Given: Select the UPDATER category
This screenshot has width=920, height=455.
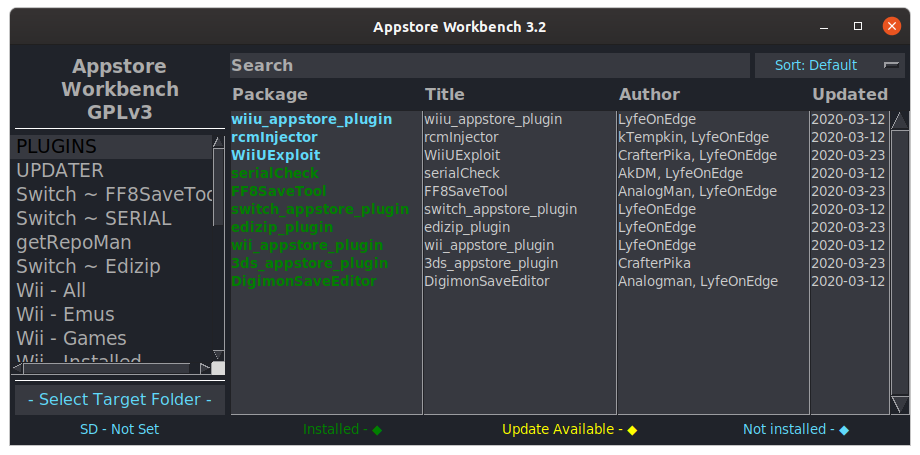Looking at the screenshot, I should coord(111,171).
